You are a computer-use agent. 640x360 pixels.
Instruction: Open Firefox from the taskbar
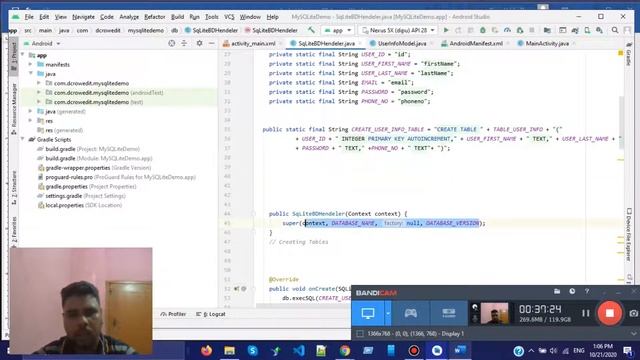(x=206, y=350)
